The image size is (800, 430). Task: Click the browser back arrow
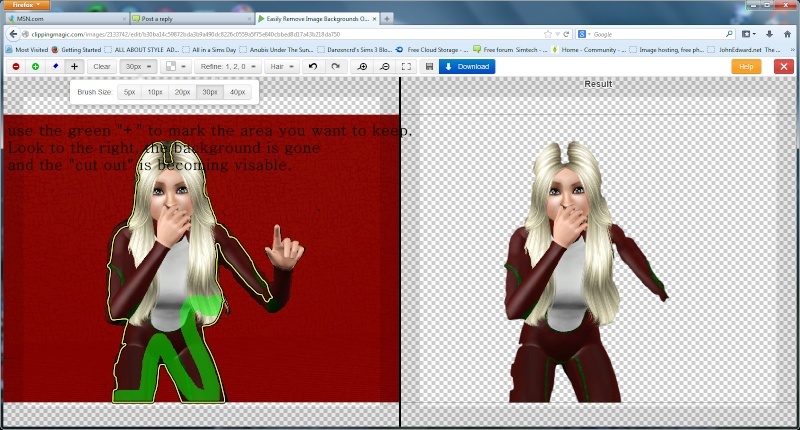[13, 34]
